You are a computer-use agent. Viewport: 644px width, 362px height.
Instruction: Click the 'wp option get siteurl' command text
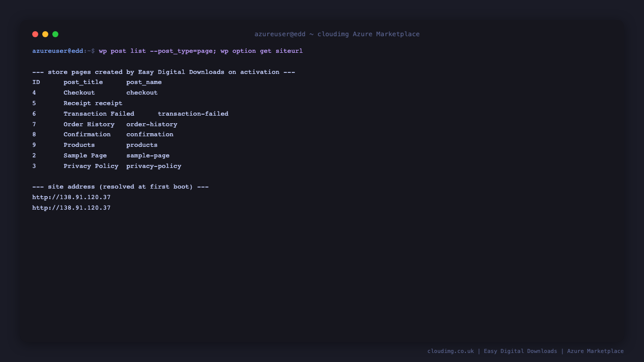[262, 51]
